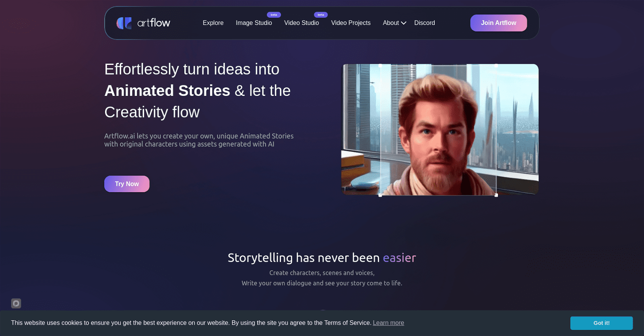Click the top-left crop handle on preview
Screen dimensions: 644x336
pos(380,65)
